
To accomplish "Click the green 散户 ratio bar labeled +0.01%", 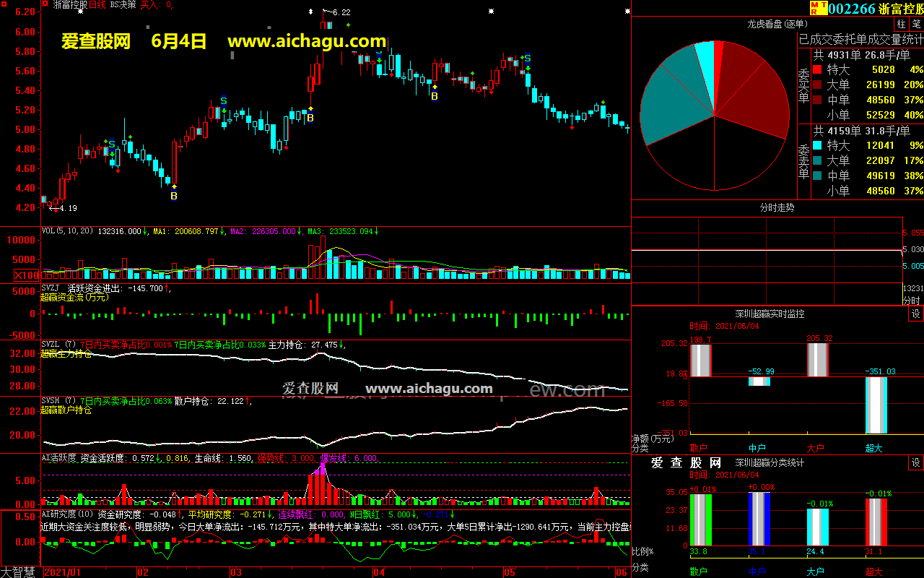I will (700, 520).
